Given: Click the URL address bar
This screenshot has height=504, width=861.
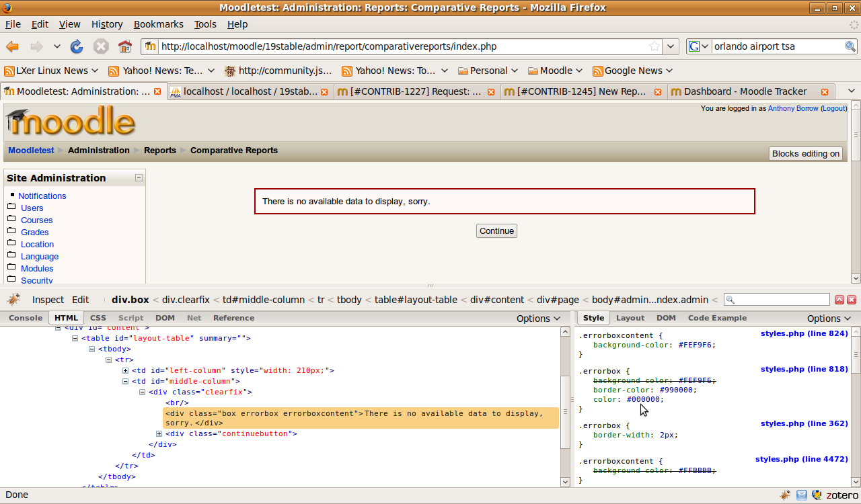Looking at the screenshot, I should tap(402, 46).
